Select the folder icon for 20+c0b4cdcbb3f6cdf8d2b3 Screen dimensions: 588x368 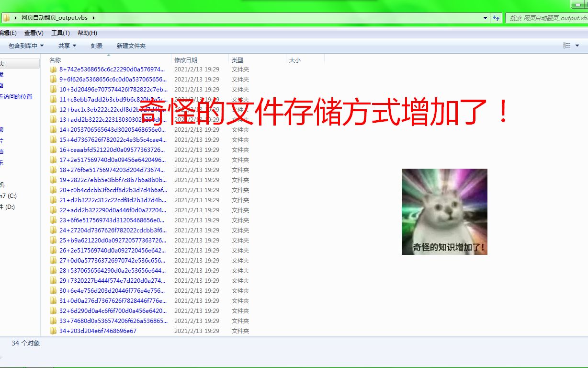[x=53, y=190]
